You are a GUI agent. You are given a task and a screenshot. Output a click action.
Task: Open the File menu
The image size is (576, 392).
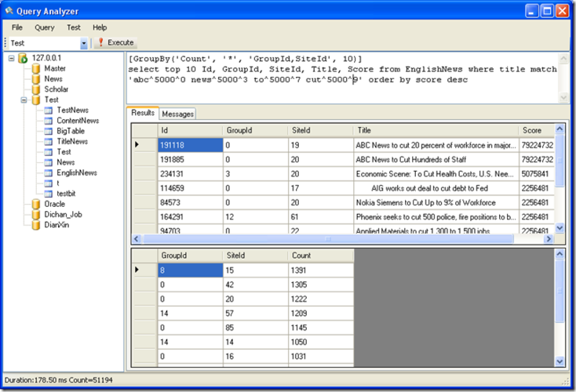(17, 27)
